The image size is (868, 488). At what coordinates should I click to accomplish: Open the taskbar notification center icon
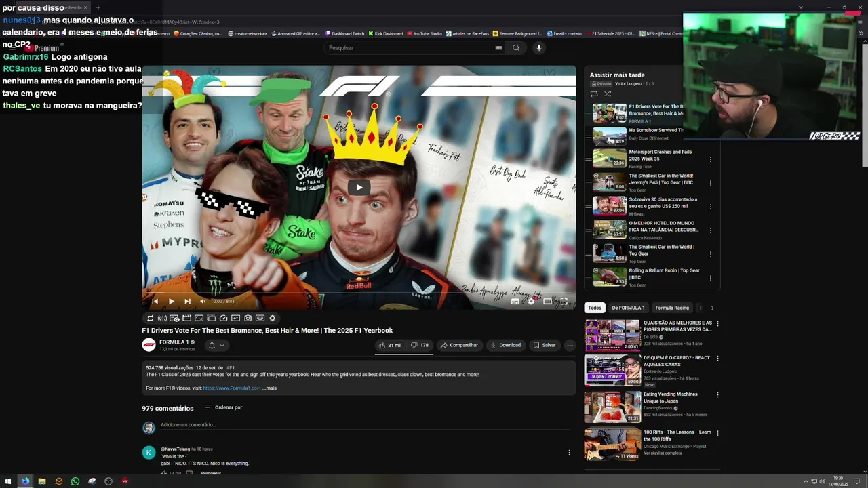coord(856,481)
